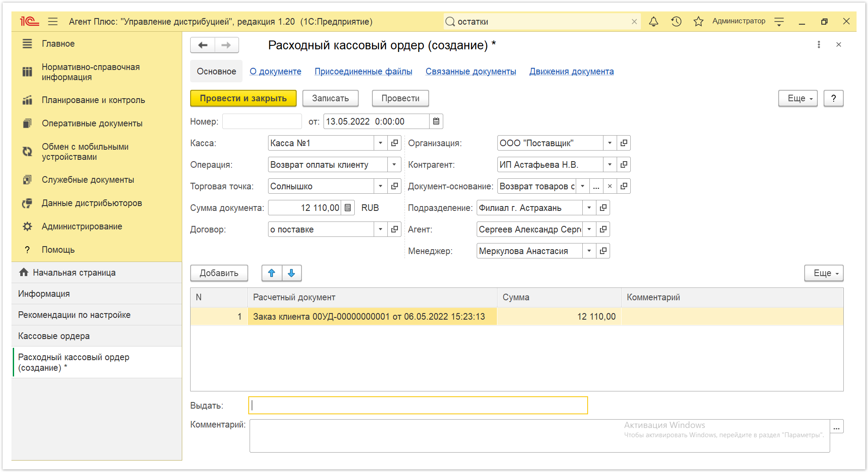Expand the Документ-основание dropdown arrow
868x472 pixels.
click(x=582, y=186)
